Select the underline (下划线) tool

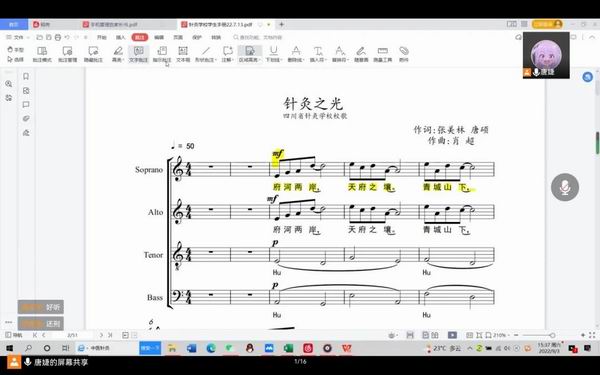[x=274, y=54]
